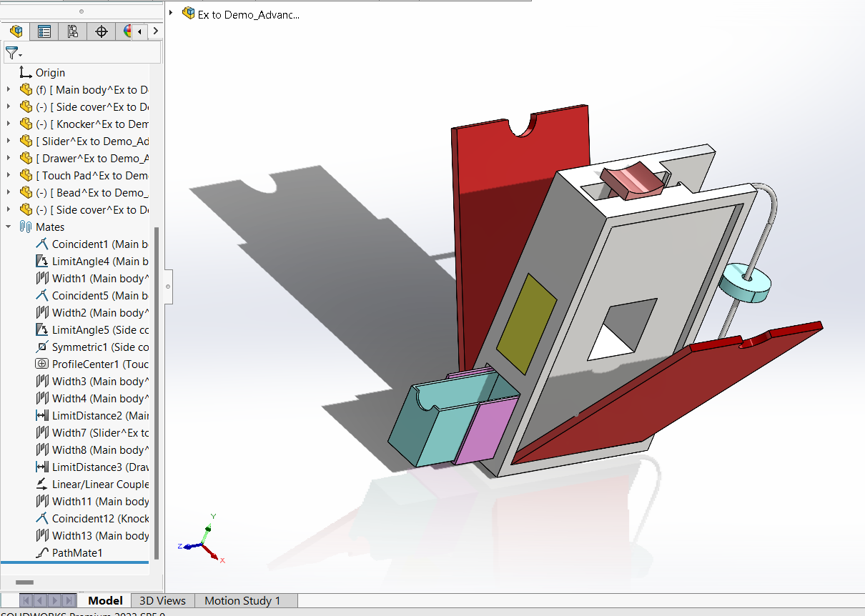The height and width of the screenshot is (616, 865).
Task: Switch to the Model tab
Action: pos(105,600)
